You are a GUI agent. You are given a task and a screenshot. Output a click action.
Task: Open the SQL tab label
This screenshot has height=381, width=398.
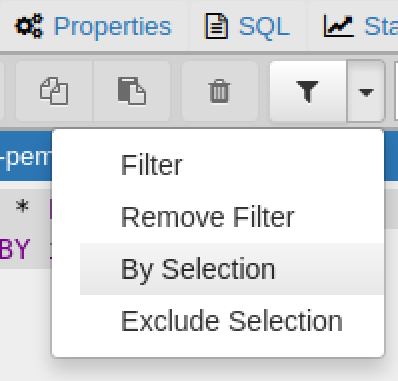(264, 27)
